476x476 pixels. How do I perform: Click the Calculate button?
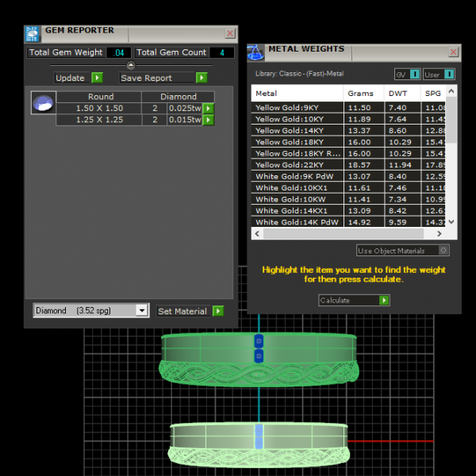coord(349,300)
